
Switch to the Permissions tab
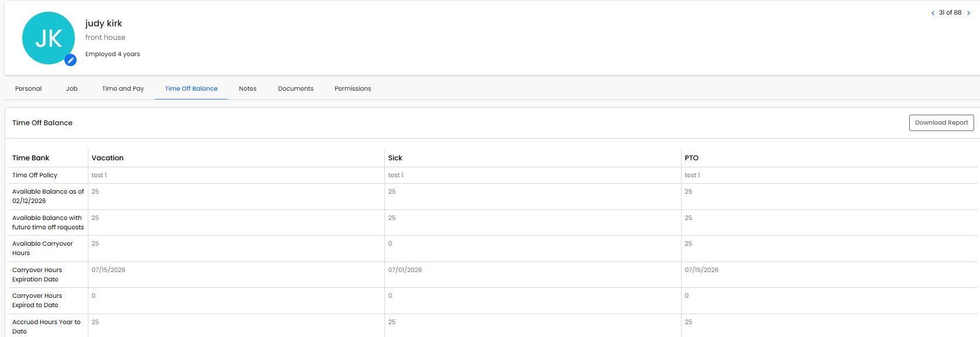point(352,89)
